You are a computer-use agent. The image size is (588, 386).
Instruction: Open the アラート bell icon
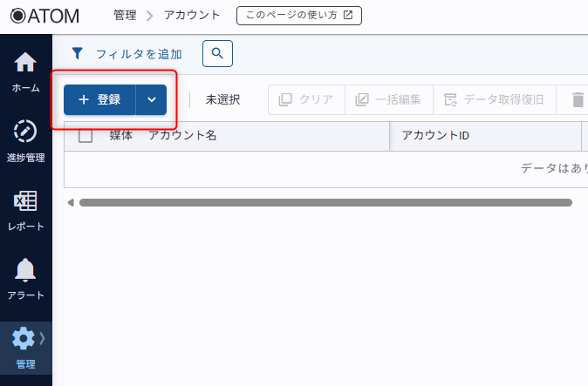click(x=25, y=270)
